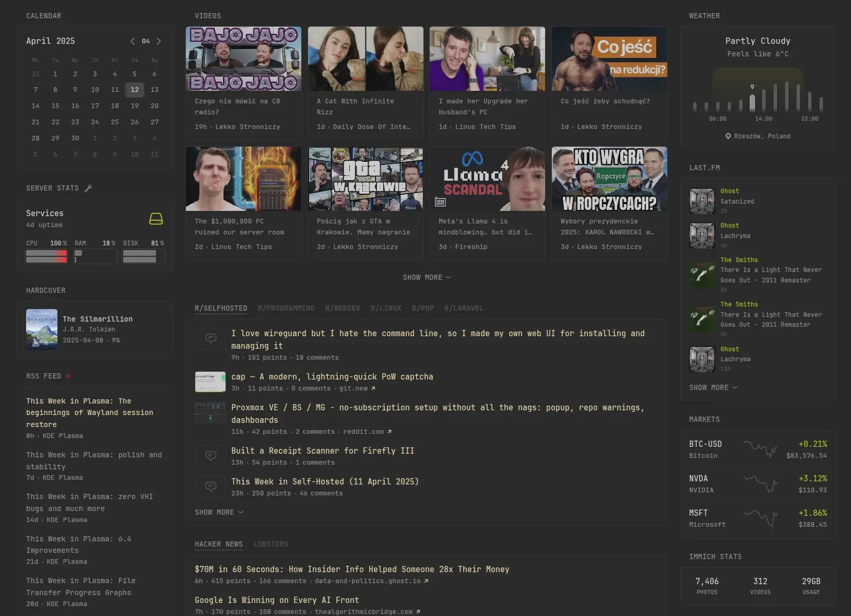
Task: Go to previous month in calendar
Action: coord(133,41)
